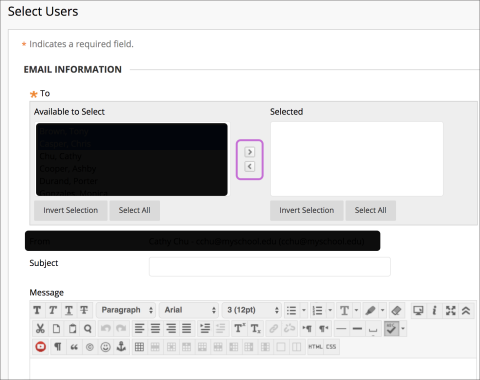The image size is (480, 380).
Task: Decrease indent of the paragraph
Action: pos(220,329)
